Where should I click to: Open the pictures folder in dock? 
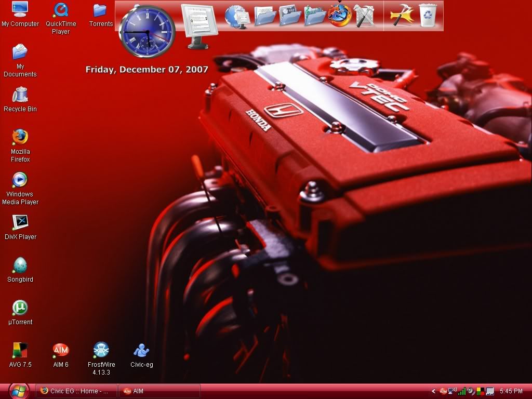(290, 16)
